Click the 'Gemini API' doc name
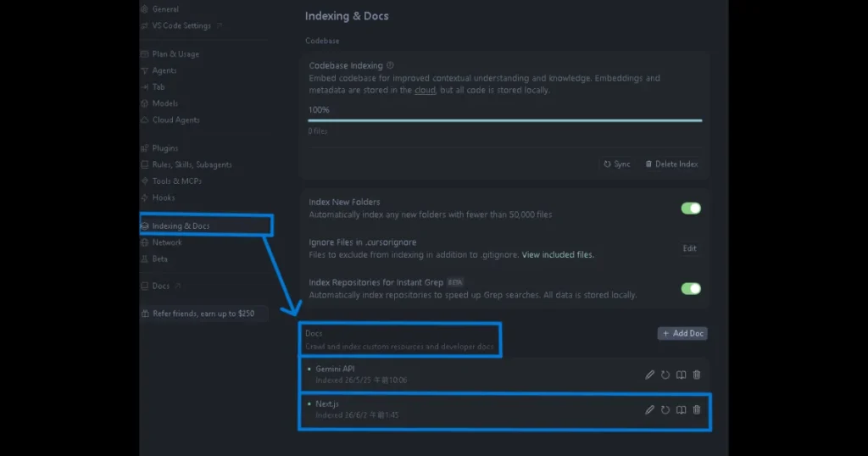Screen dimensions: 868x456 (x=335, y=369)
